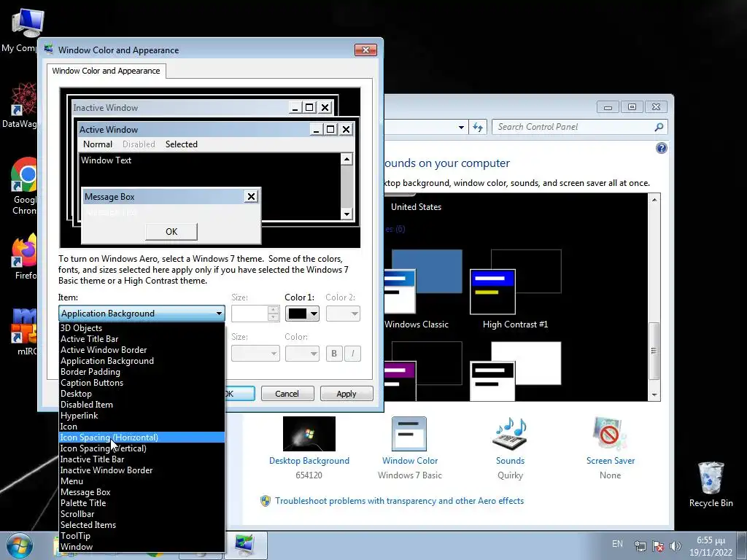Toggle the Italic font button
The image size is (747, 560).
[352, 354]
